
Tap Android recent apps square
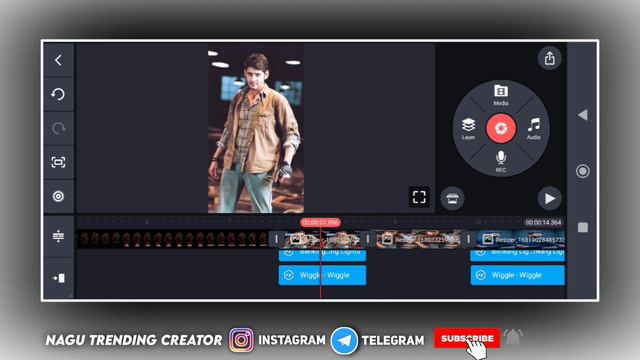[x=583, y=227]
